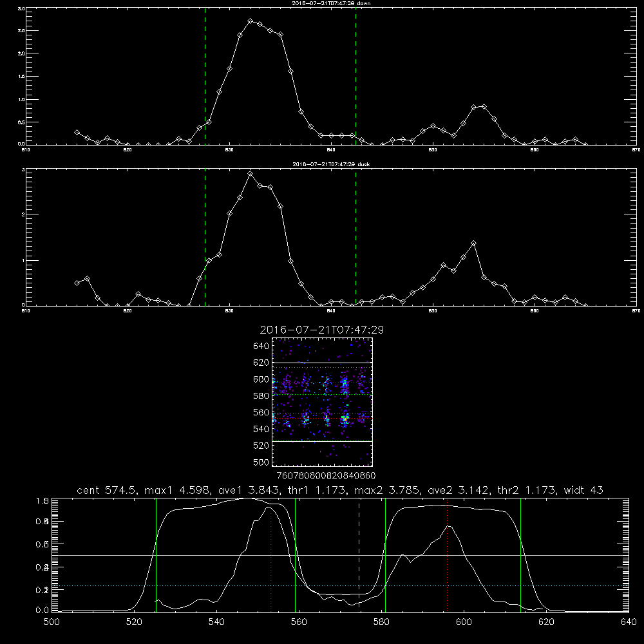Click y-axis label 500 beside the detector image
Viewport: 644px width, 644px height.
261,462
